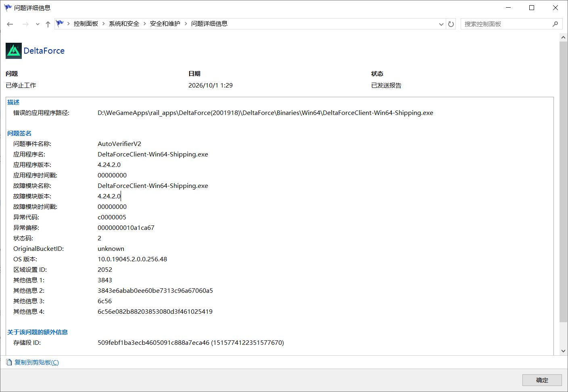Image resolution: width=568 pixels, height=392 pixels.
Task: Click the exception code c0000005
Action: 112,217
